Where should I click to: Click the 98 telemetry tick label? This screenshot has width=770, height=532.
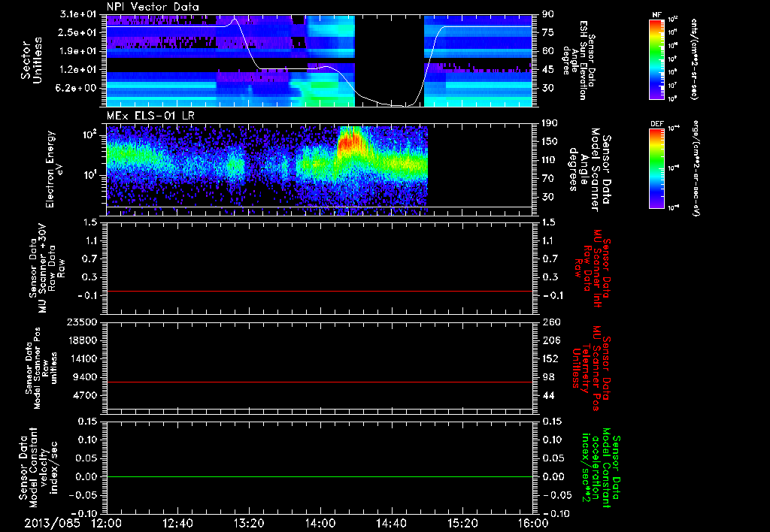(x=548, y=377)
